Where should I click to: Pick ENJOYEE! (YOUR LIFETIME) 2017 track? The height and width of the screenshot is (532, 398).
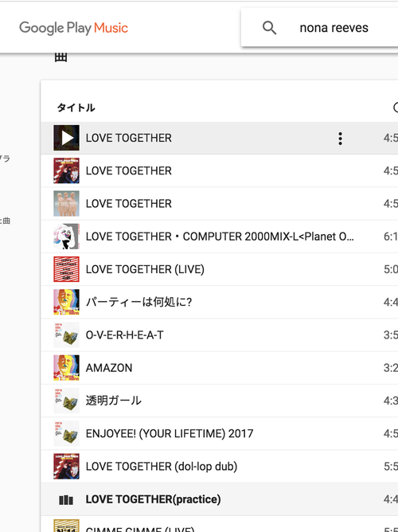[220, 433]
